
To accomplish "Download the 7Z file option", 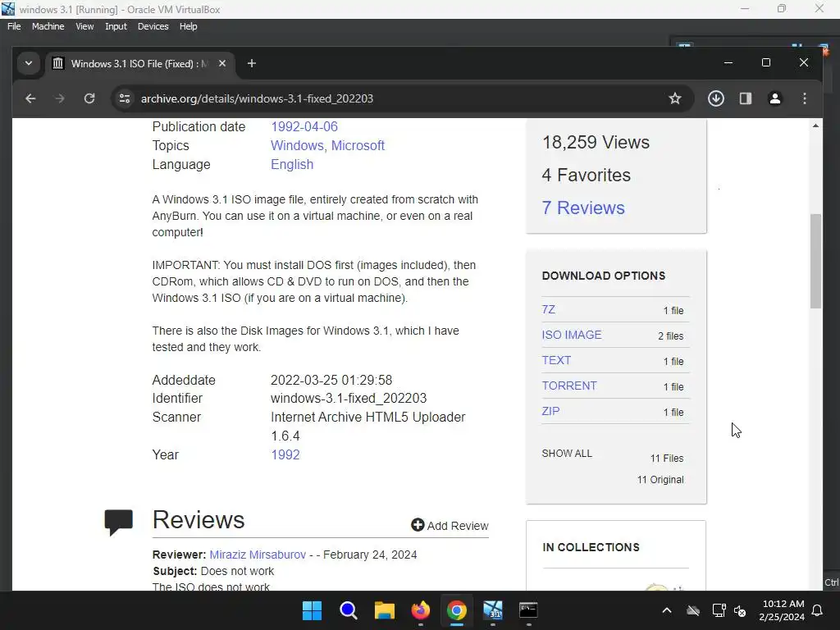I will click(x=548, y=309).
